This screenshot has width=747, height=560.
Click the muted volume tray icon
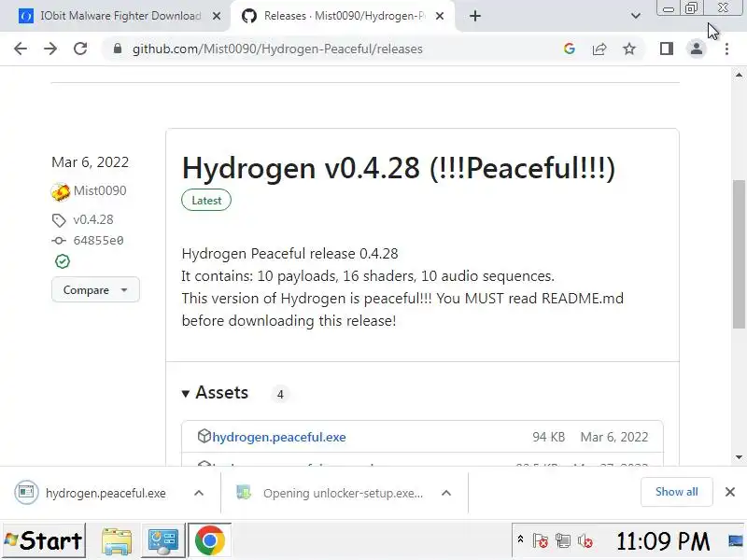(x=585, y=541)
